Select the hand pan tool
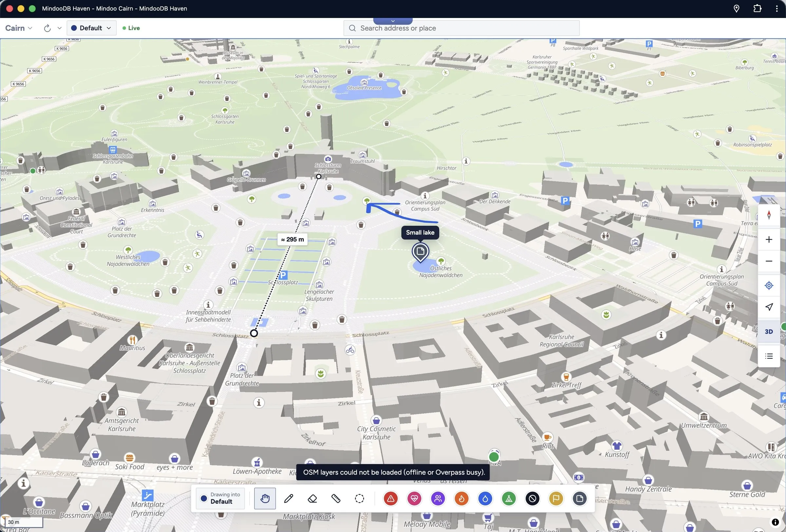Viewport: 786px width, 532px height. [265, 498]
